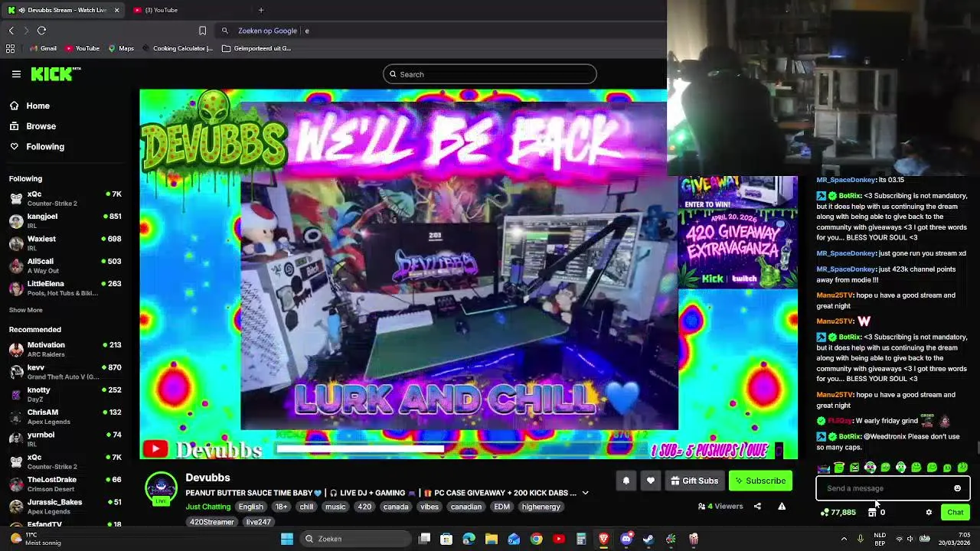
Task: Open Steam from the taskbar
Action: [x=648, y=539]
